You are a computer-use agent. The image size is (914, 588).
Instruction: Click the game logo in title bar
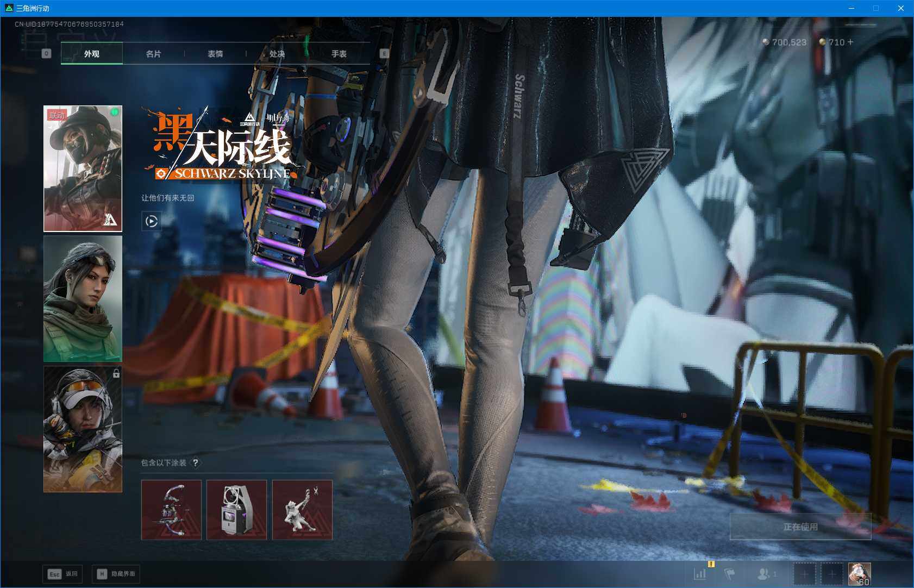[x=9, y=8]
